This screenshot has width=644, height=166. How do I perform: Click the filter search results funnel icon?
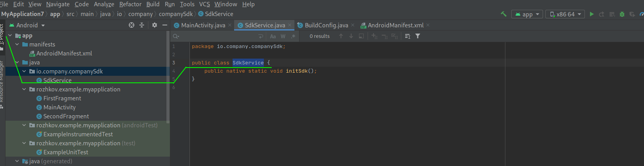[x=418, y=36]
